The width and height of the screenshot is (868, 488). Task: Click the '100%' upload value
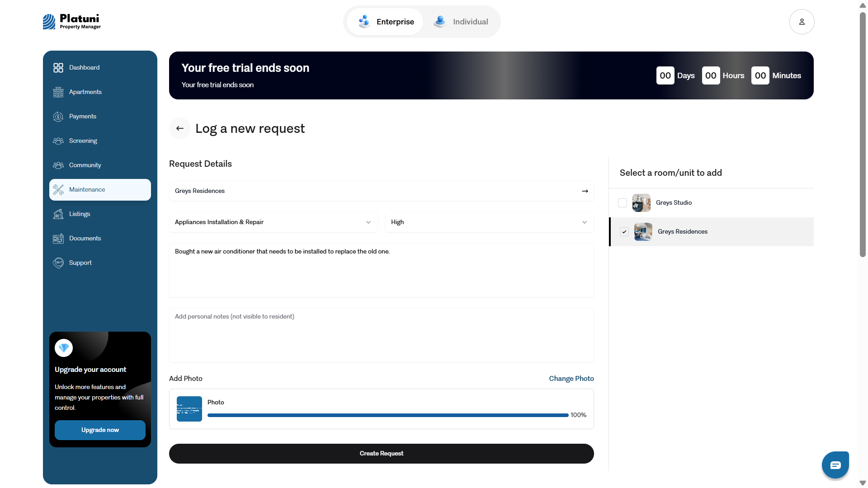[578, 415]
